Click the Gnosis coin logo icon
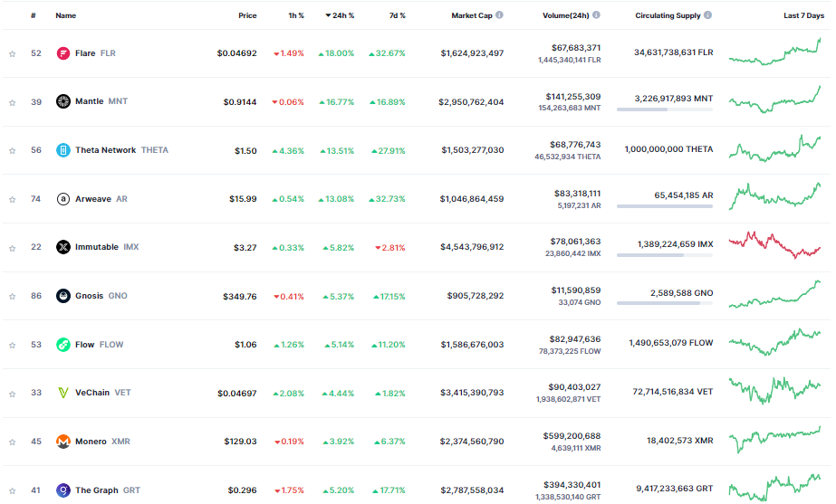Screen dimensions: 836x504 (63, 296)
